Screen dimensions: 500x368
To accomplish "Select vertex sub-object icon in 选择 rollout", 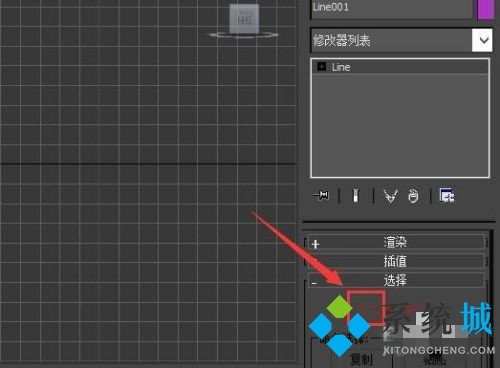I will click(x=366, y=307).
